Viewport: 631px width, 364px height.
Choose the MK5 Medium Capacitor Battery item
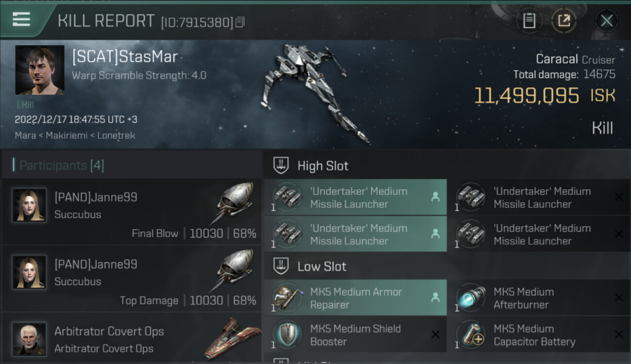[539, 335]
